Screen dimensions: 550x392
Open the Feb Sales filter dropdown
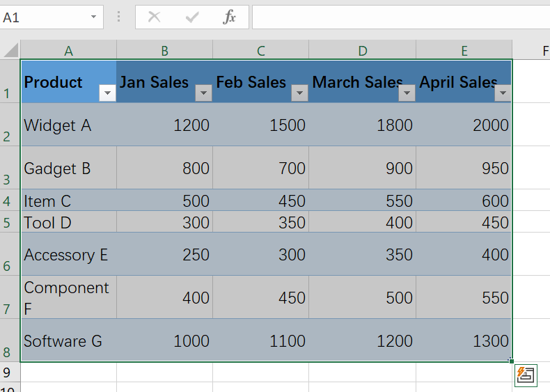[x=299, y=93]
